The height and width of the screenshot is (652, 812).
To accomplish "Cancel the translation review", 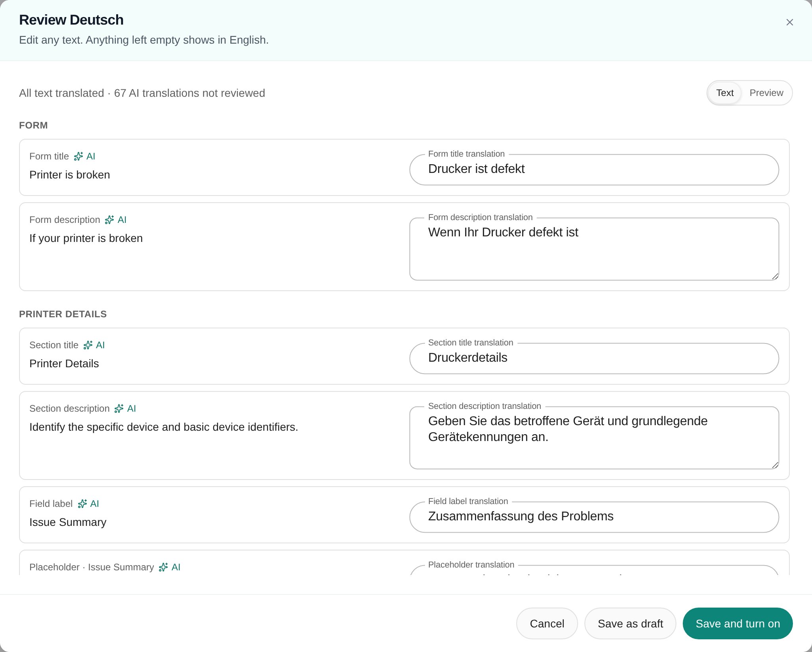I will point(547,623).
